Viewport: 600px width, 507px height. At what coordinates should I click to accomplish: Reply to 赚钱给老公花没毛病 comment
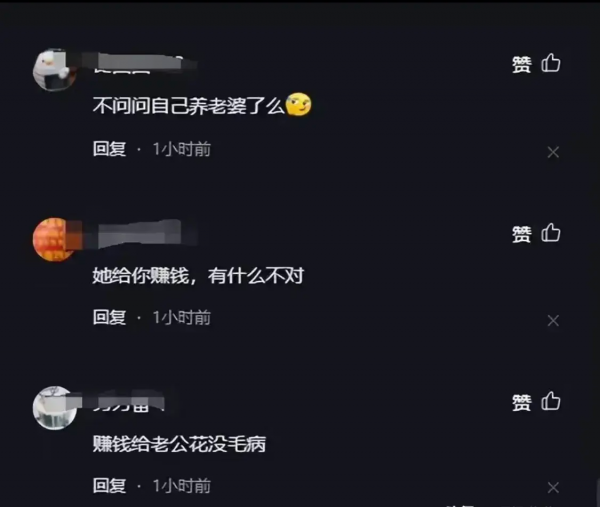tap(109, 486)
